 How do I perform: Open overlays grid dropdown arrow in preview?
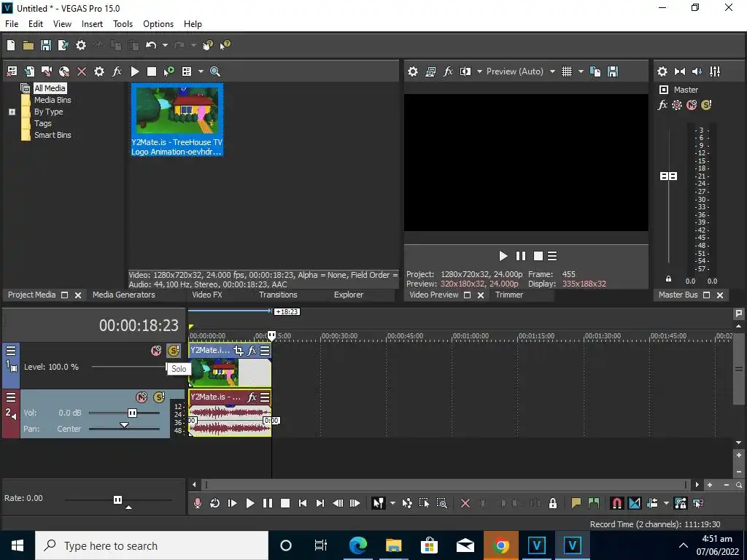pyautogui.click(x=581, y=71)
